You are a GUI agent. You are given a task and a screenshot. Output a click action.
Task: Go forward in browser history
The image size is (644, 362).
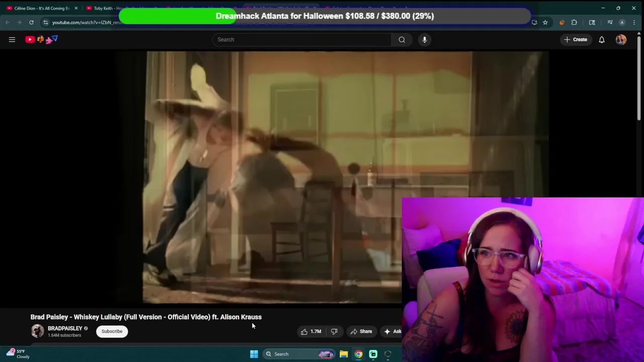point(19,23)
